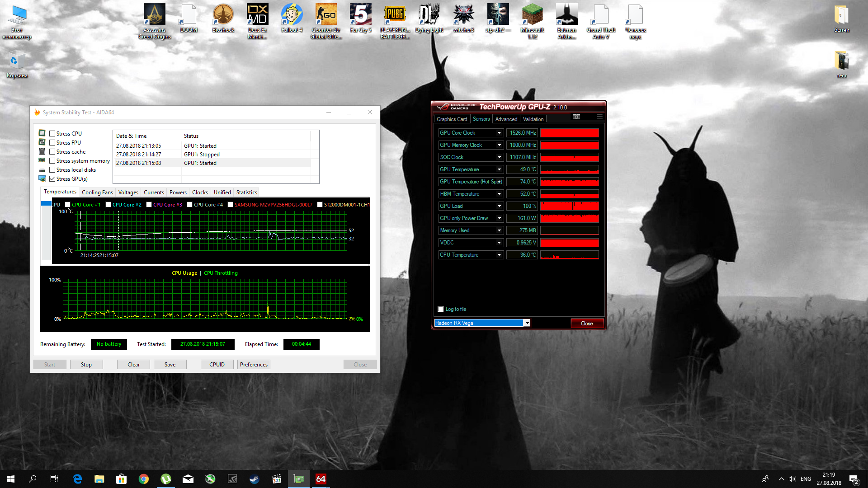Viewport: 868px width, 488px height.
Task: Tick the Log to file checkbox
Action: click(x=441, y=309)
